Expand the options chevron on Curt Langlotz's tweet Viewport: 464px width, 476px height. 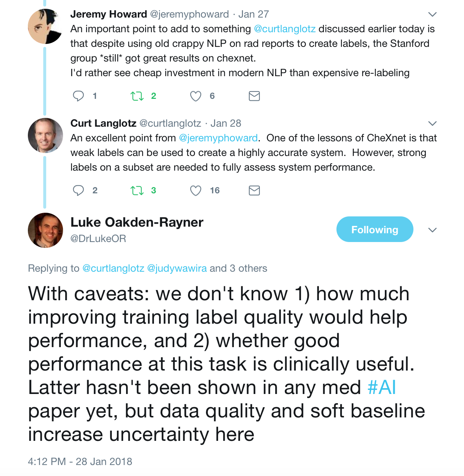pos(432,123)
